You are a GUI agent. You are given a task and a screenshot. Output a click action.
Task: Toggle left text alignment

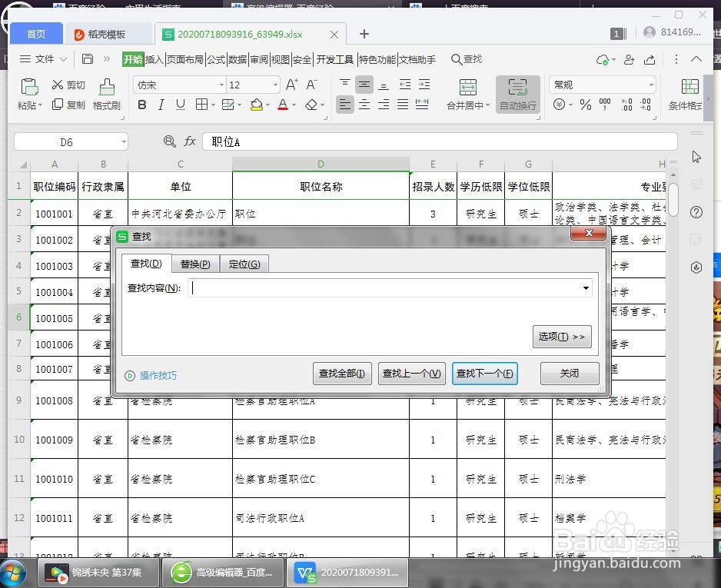[346, 105]
